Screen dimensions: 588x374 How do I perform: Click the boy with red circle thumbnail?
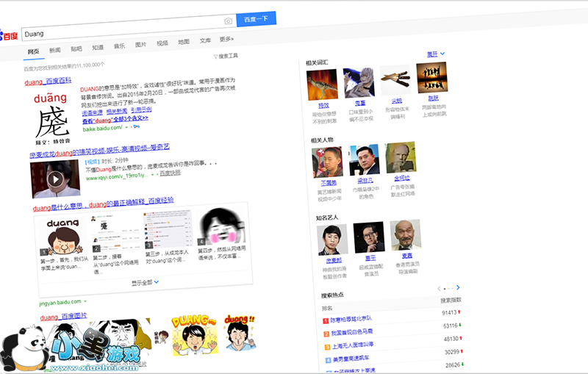(327, 162)
